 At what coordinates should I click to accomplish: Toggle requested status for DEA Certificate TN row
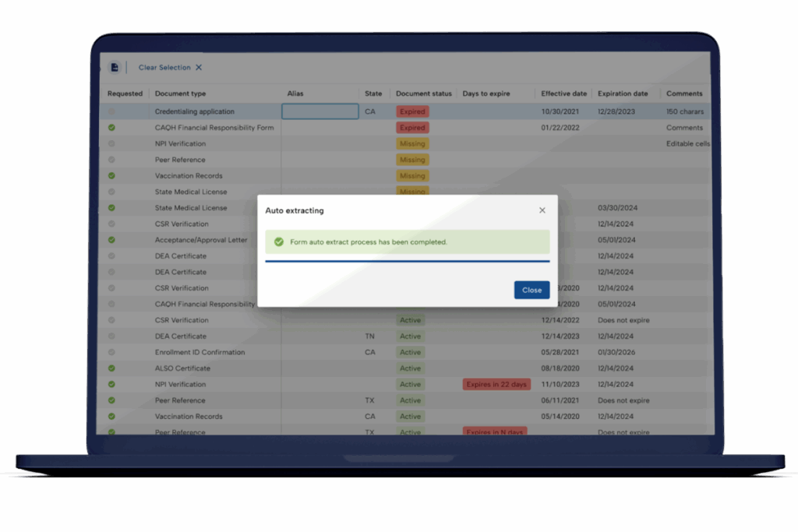(111, 336)
